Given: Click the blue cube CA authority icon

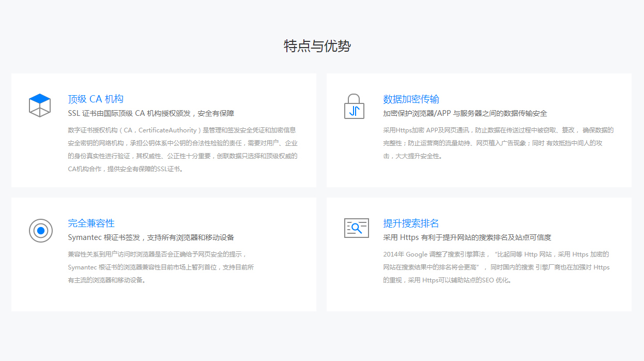Looking at the screenshot, I should pos(40,105).
